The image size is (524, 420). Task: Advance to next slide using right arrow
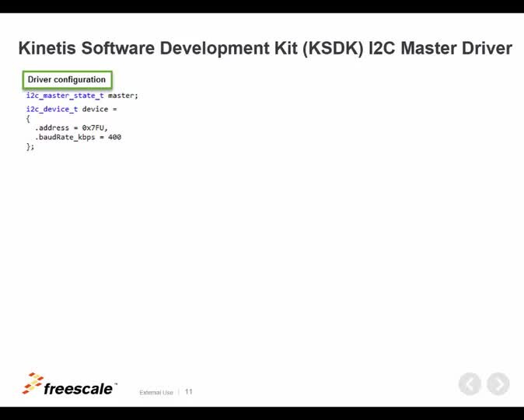point(498,384)
